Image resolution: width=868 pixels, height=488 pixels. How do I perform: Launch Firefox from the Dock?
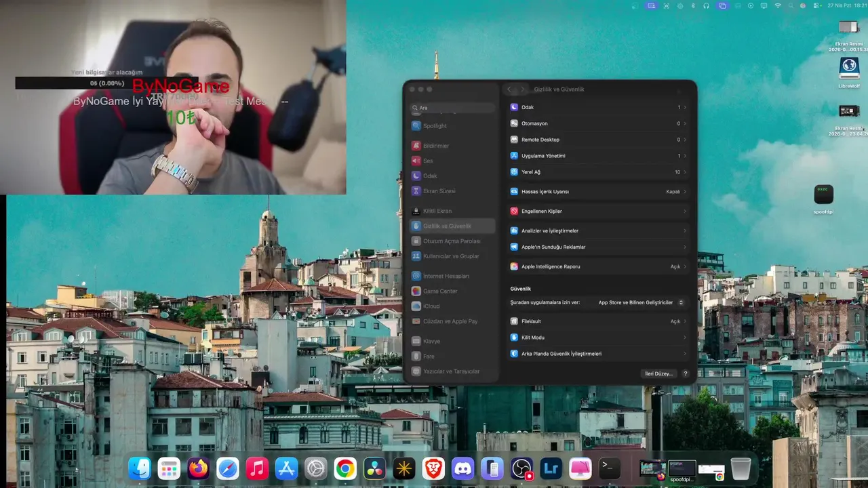pos(198,468)
